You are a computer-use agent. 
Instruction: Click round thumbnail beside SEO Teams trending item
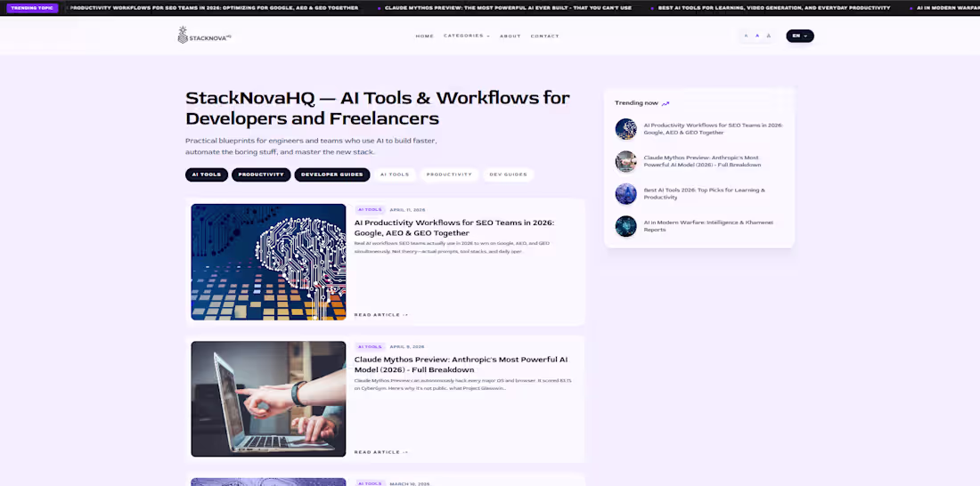coord(625,129)
